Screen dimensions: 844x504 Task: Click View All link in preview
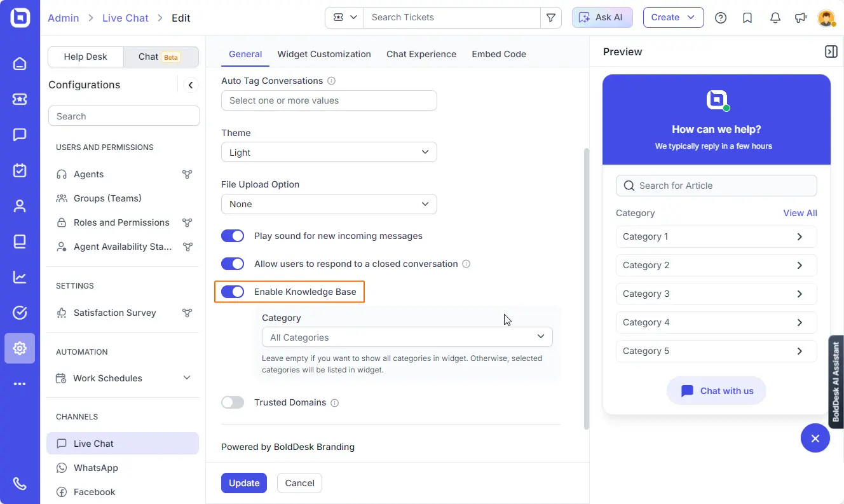click(800, 213)
